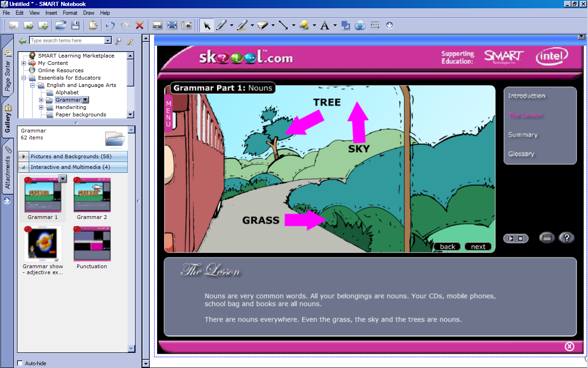
Task: Open the screen capture camera tool
Action: pyautogui.click(x=187, y=25)
